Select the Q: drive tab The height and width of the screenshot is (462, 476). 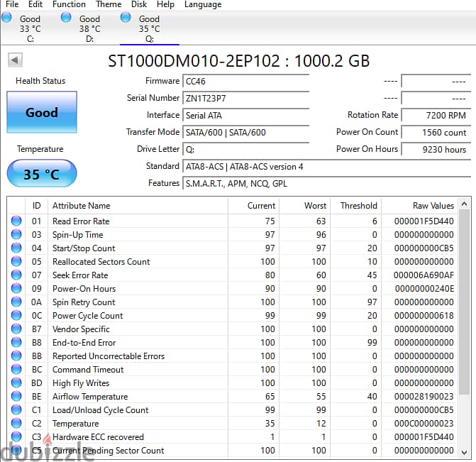(x=149, y=28)
